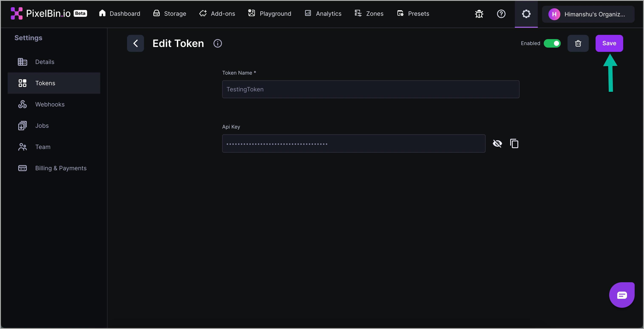This screenshot has width=644, height=329.
Task: Open the Storage nav item
Action: (170, 14)
